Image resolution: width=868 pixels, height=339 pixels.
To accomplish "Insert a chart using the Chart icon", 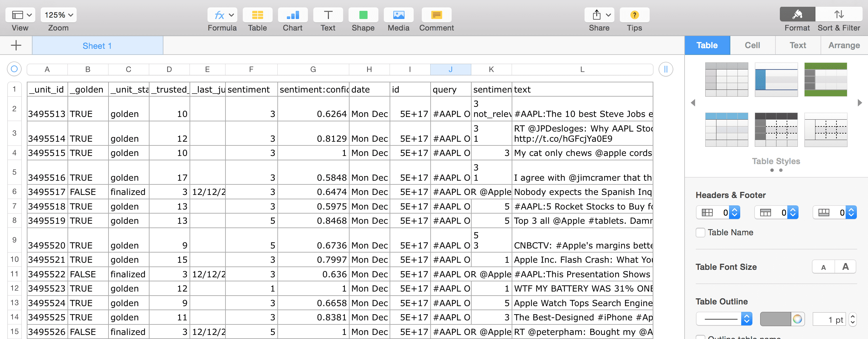I will 292,15.
